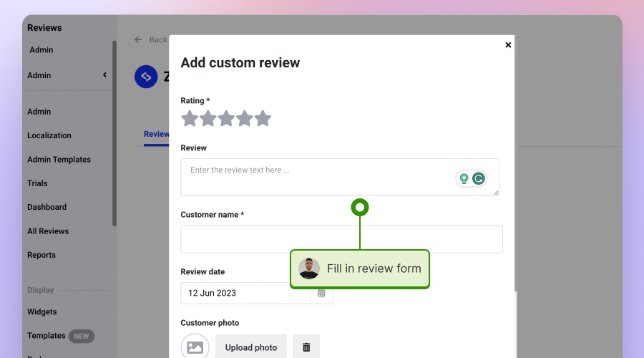The image size is (644, 358).
Task: Close the Add custom review dialog
Action: click(508, 45)
